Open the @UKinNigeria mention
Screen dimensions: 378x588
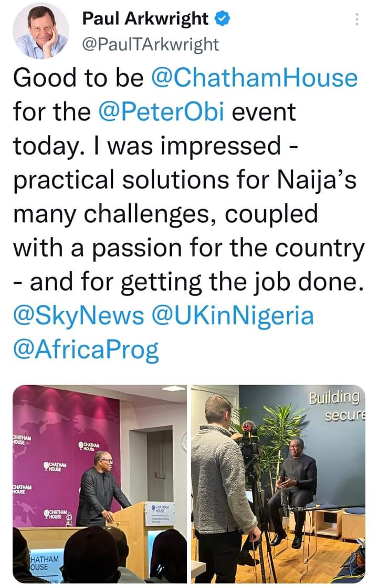pyautogui.click(x=232, y=316)
